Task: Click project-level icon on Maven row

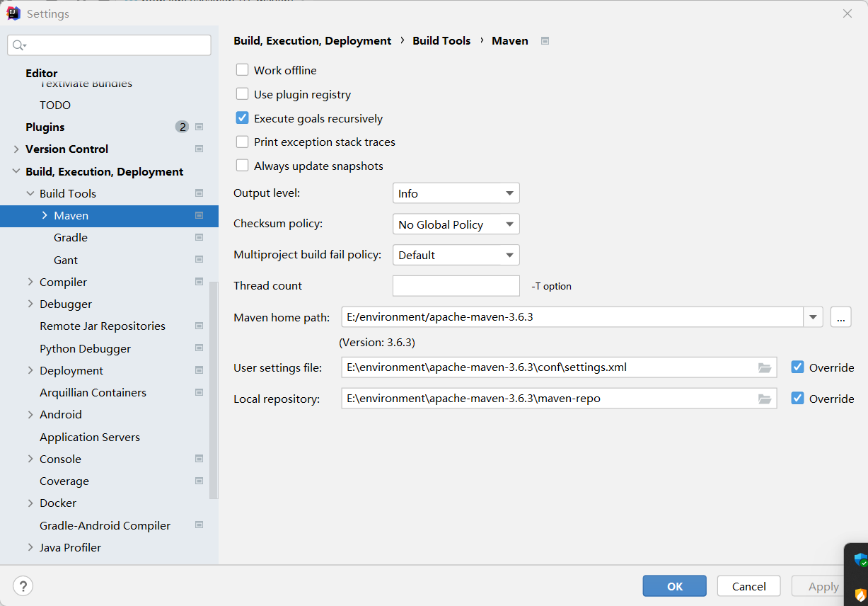Action: [x=199, y=215]
